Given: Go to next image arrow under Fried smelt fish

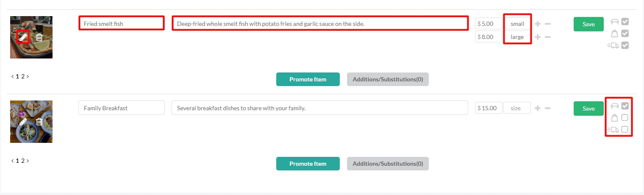Looking at the screenshot, I should [x=28, y=76].
